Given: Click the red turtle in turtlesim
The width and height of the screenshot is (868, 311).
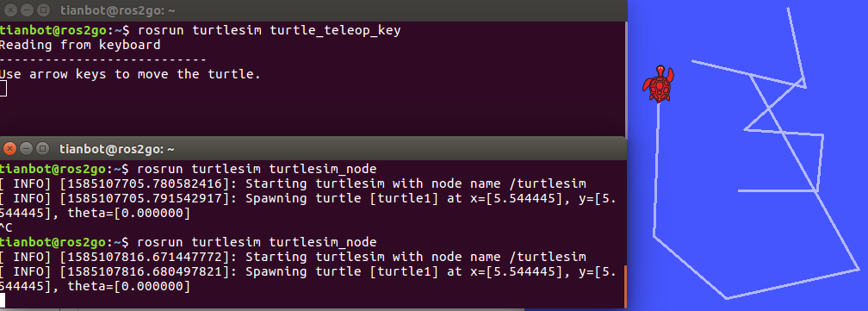Looking at the screenshot, I should [x=658, y=84].
